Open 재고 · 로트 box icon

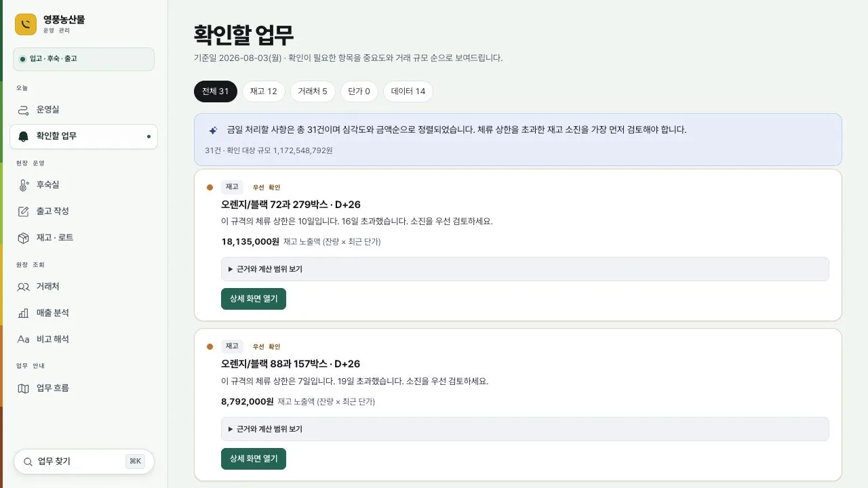point(23,238)
